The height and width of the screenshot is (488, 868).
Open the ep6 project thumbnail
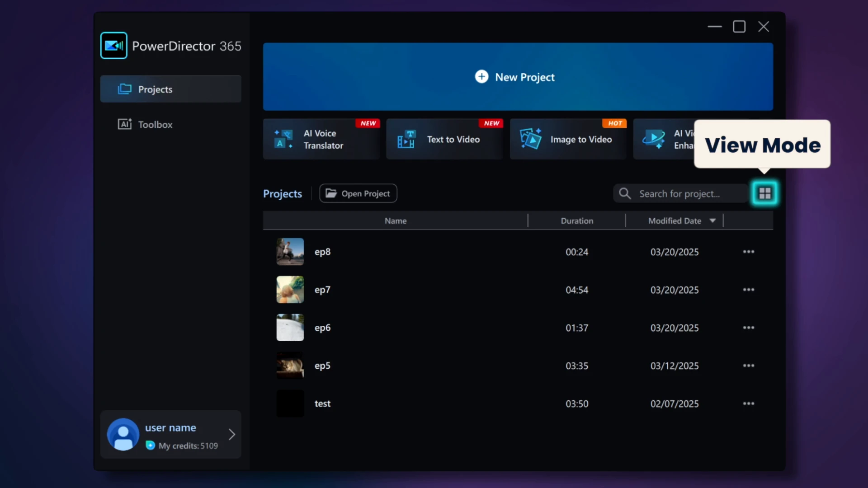tap(290, 328)
